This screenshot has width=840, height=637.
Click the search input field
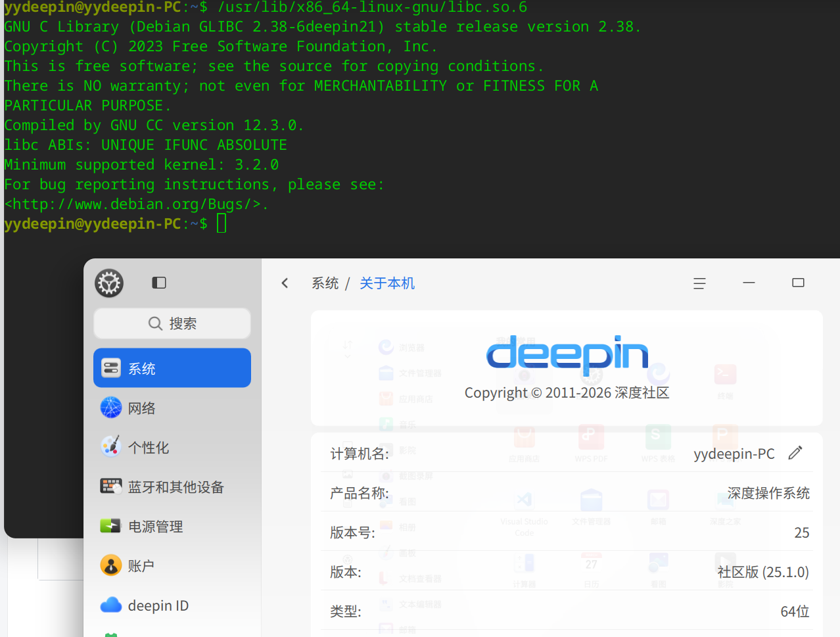[172, 323]
